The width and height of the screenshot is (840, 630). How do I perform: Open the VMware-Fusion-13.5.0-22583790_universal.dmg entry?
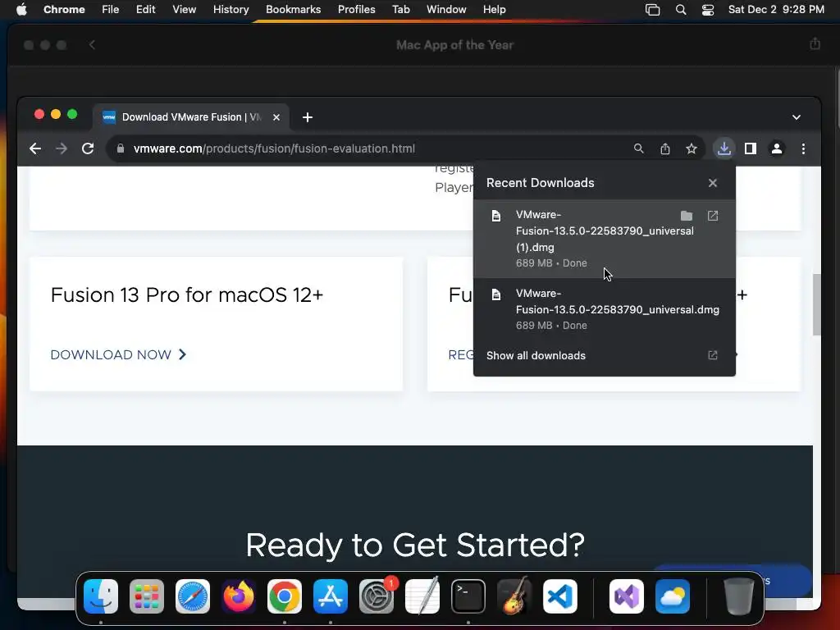click(x=605, y=309)
